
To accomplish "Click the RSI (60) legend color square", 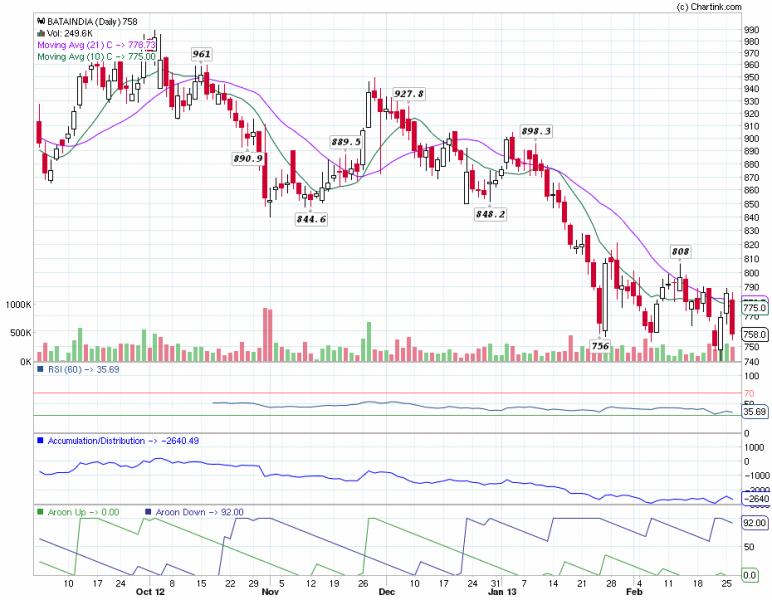I will [40, 369].
